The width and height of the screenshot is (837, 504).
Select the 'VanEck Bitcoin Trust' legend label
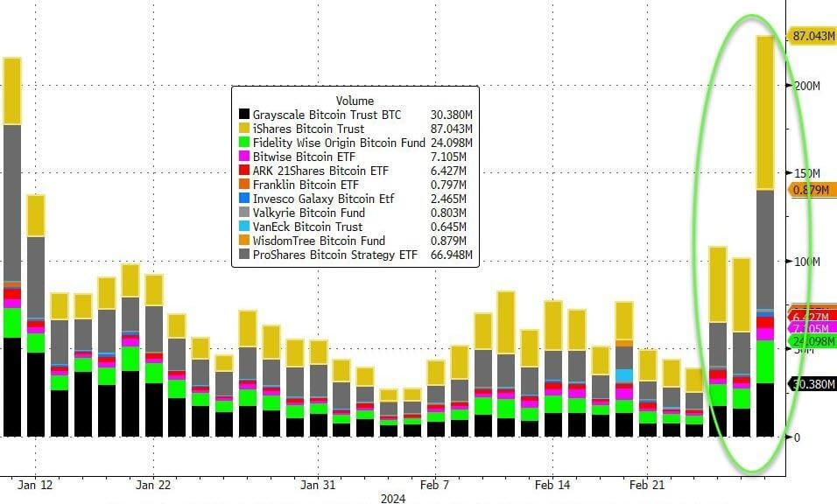pyautogui.click(x=307, y=227)
